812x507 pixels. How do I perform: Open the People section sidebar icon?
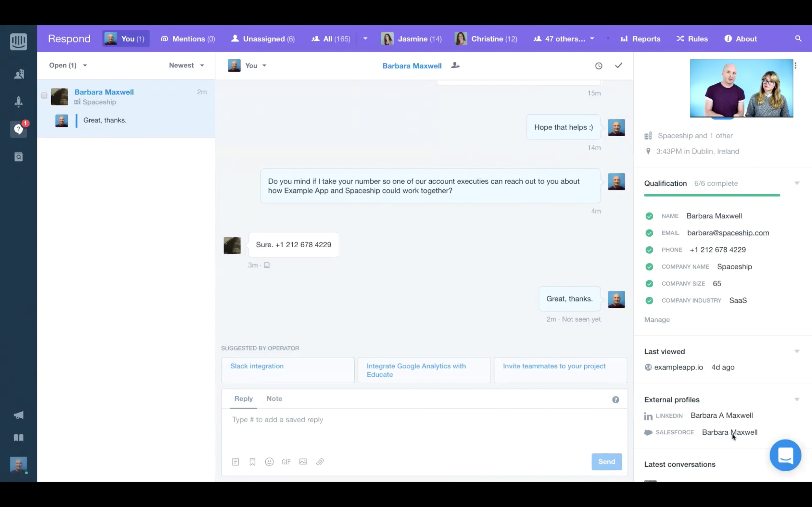point(19,74)
